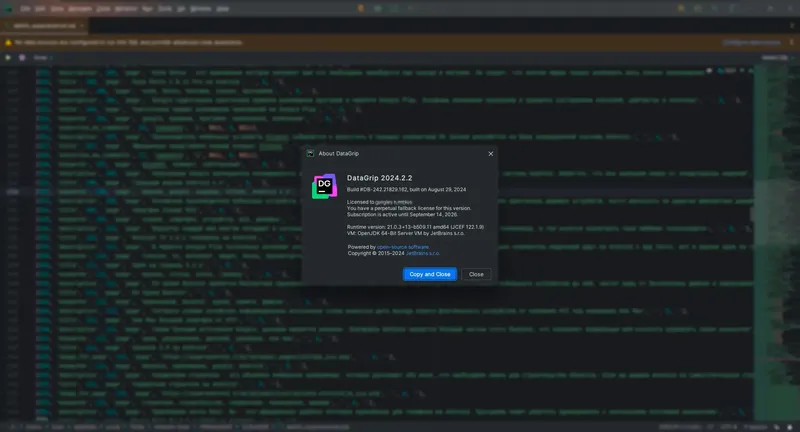The image size is (800, 432).
Task: Open the open-source software link
Action: [403, 247]
